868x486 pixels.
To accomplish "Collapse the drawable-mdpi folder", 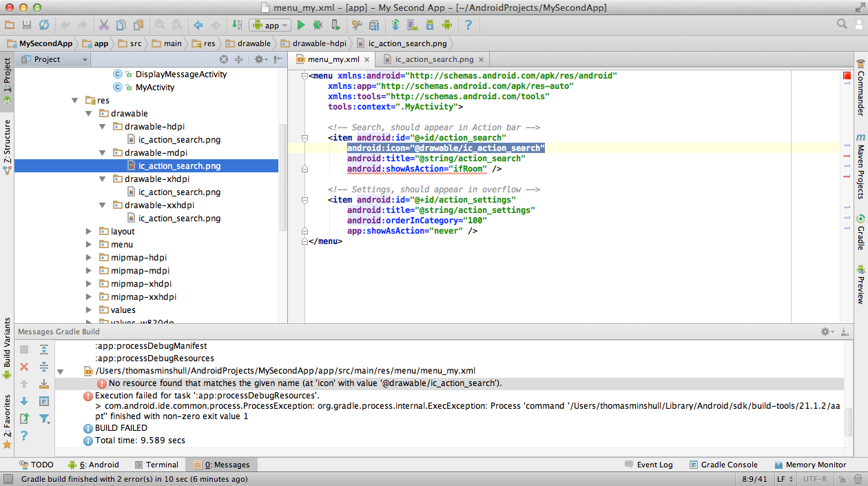I will [x=102, y=152].
